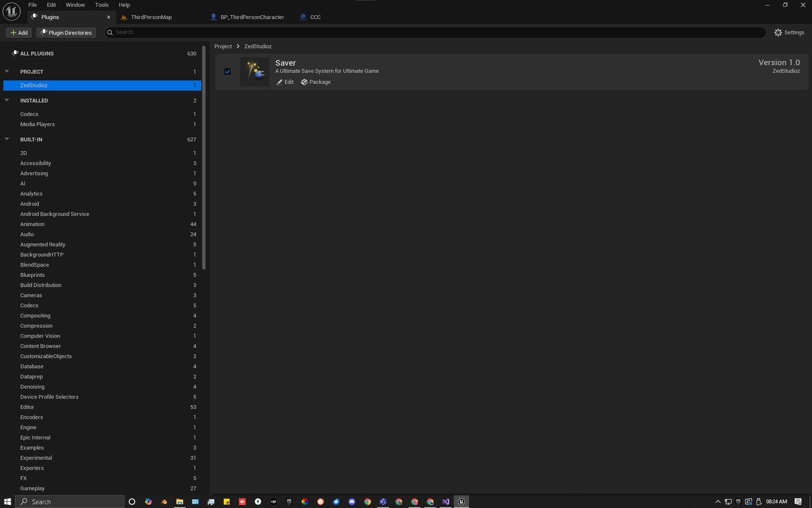Select the Gameplay plugin category
The image size is (812, 508).
pyautogui.click(x=102, y=488)
